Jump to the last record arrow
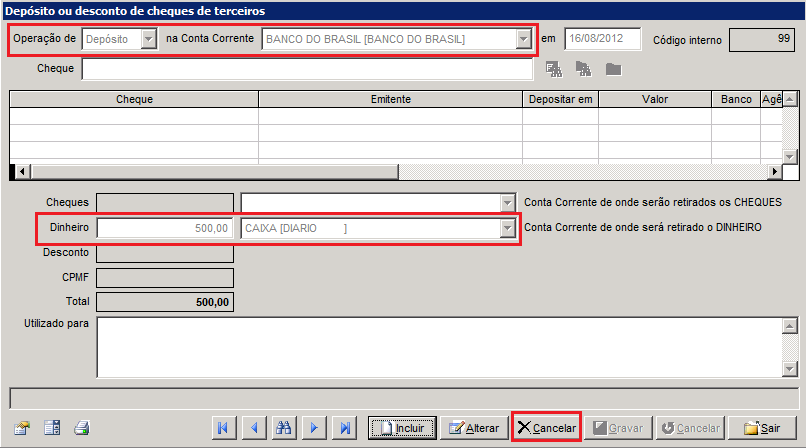 coord(345,427)
